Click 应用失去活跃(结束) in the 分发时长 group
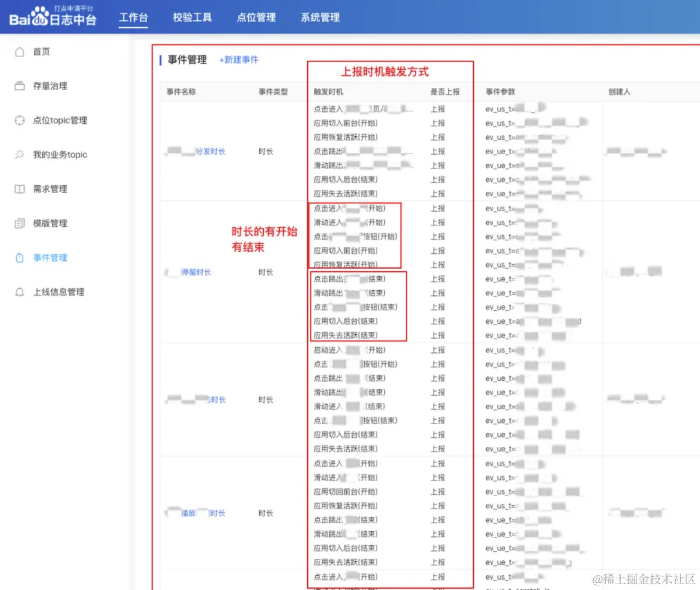 click(x=345, y=194)
